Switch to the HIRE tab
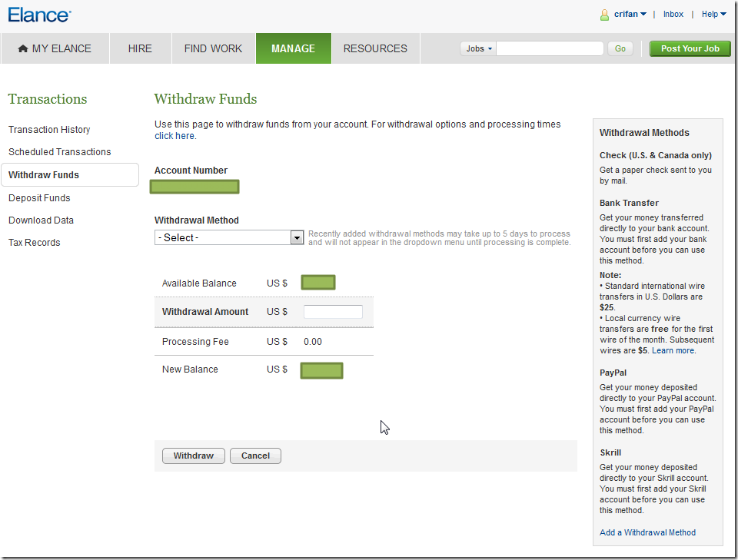This screenshot has width=738, height=560. [x=140, y=48]
